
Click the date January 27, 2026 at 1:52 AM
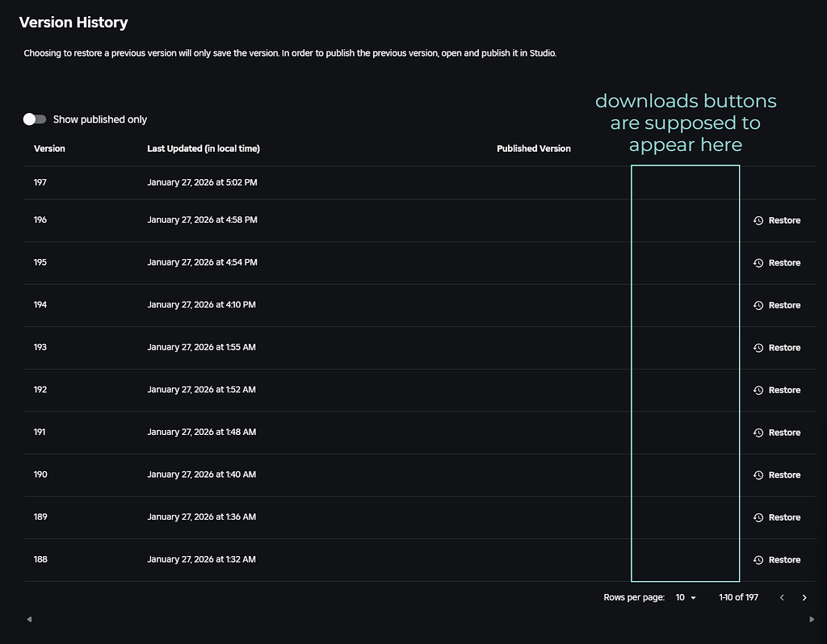tap(201, 390)
